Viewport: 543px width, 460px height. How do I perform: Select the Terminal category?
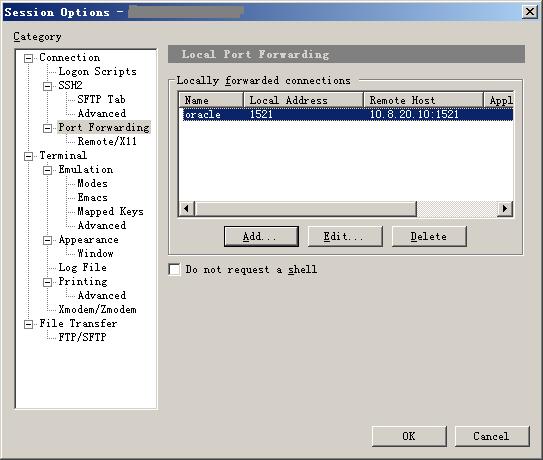pyautogui.click(x=63, y=156)
